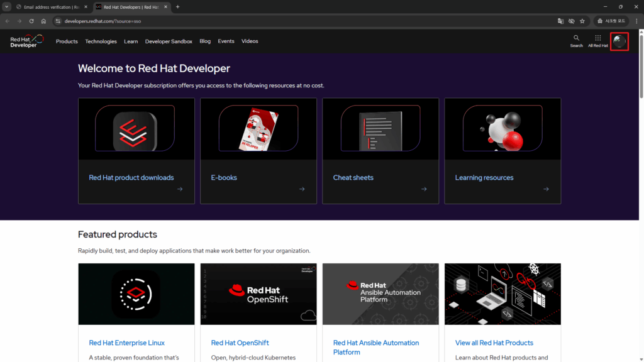Open the Cheat sheets card link
The image size is (644, 362).
point(353,178)
